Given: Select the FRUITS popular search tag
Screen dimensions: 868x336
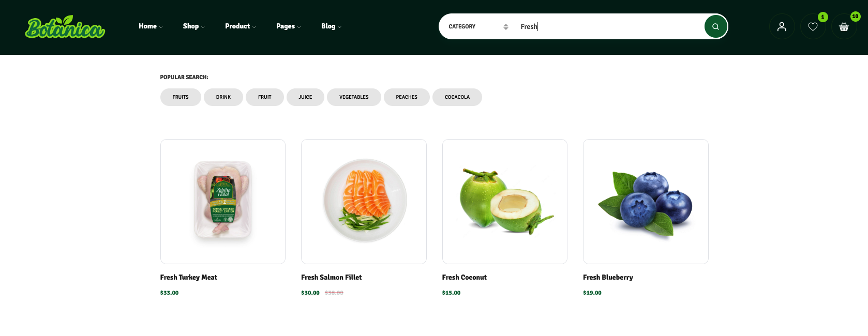Looking at the screenshot, I should pos(181,97).
